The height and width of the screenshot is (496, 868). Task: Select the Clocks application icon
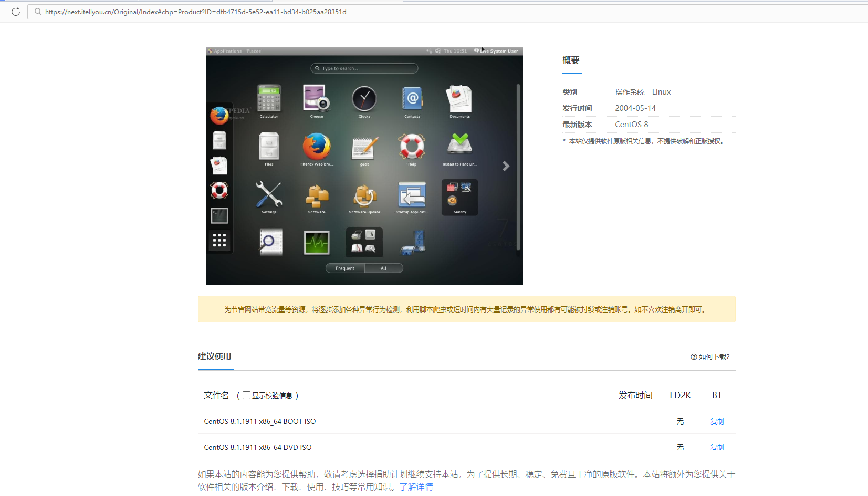[364, 101]
